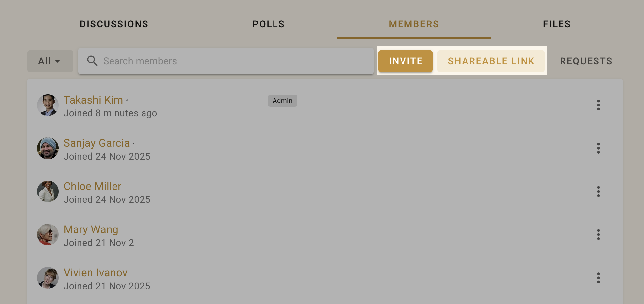Image resolution: width=644 pixels, height=304 pixels.
Task: Click the search magnifier icon
Action: 92,61
